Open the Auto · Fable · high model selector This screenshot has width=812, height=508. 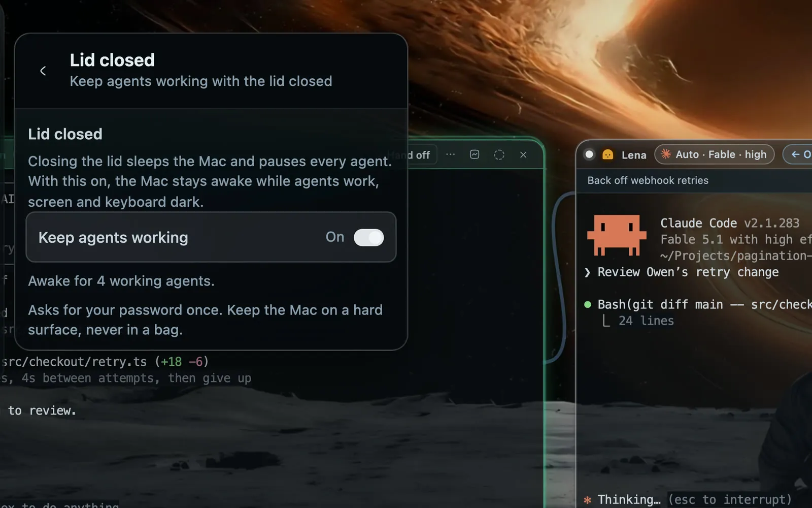tap(714, 154)
